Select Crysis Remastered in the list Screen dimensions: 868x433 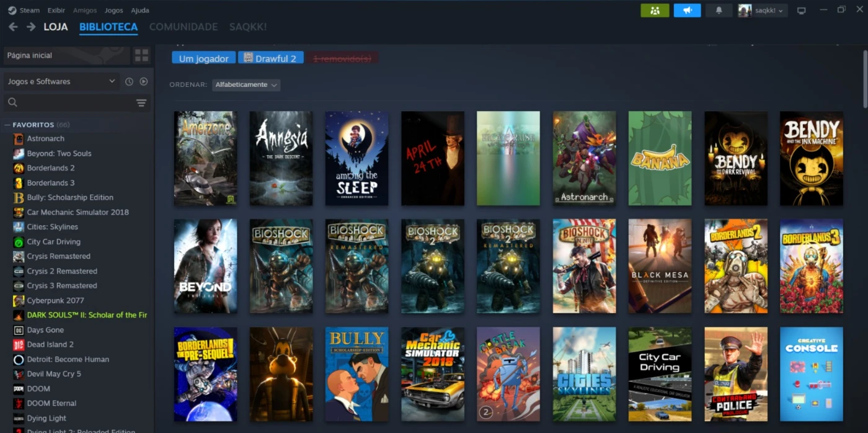click(x=59, y=256)
